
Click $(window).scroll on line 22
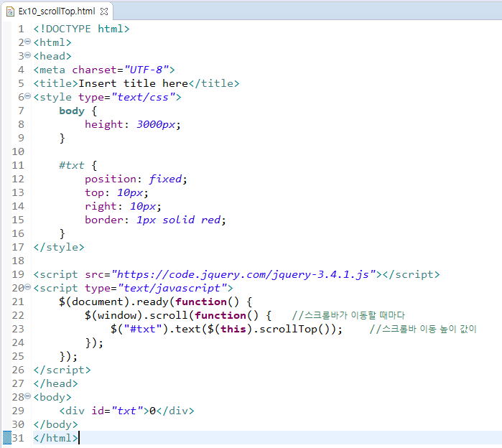coord(136,315)
